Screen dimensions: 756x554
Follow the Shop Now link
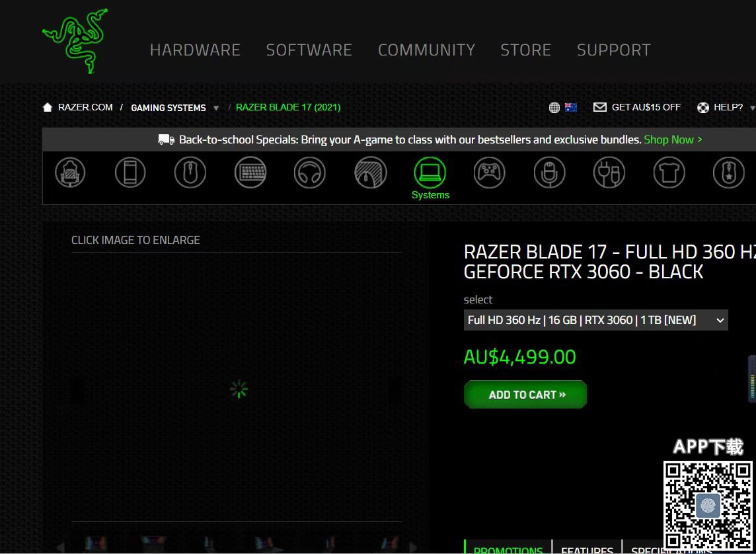coord(673,139)
